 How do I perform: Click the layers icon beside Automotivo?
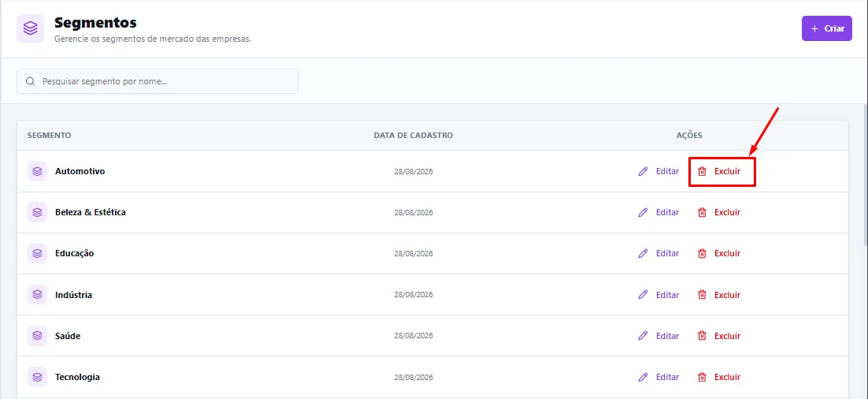(37, 171)
